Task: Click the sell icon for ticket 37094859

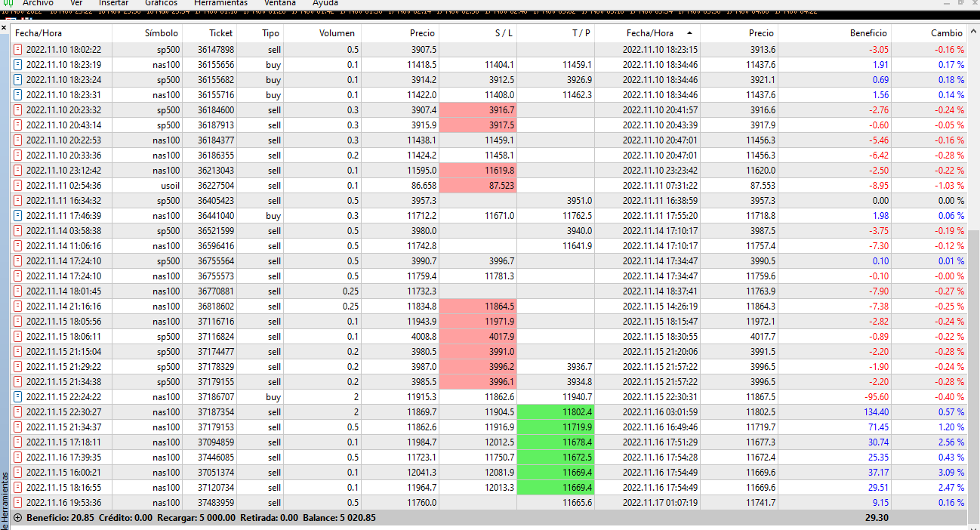Action: 18,442
